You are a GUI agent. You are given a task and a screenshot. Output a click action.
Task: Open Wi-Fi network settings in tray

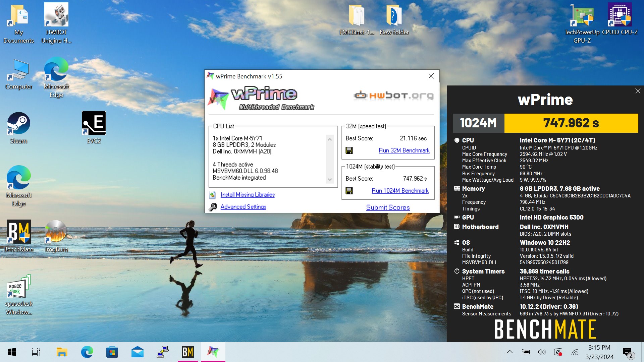(575, 352)
